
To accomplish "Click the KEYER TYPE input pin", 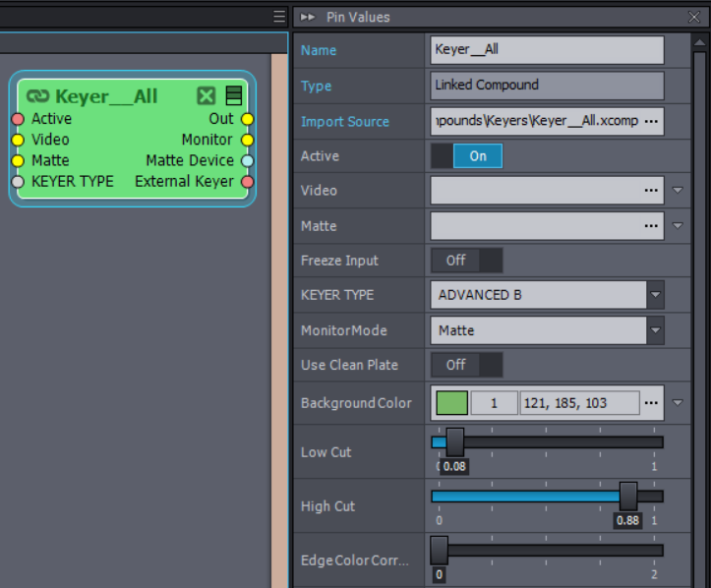I will (x=18, y=182).
